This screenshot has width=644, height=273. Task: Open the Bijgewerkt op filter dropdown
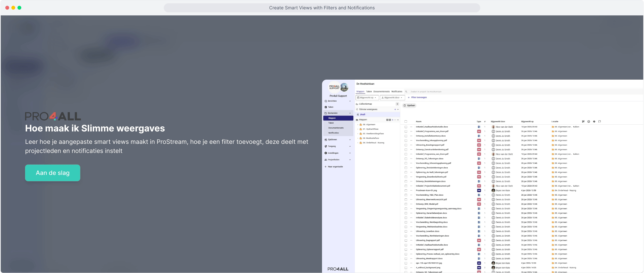point(367,98)
